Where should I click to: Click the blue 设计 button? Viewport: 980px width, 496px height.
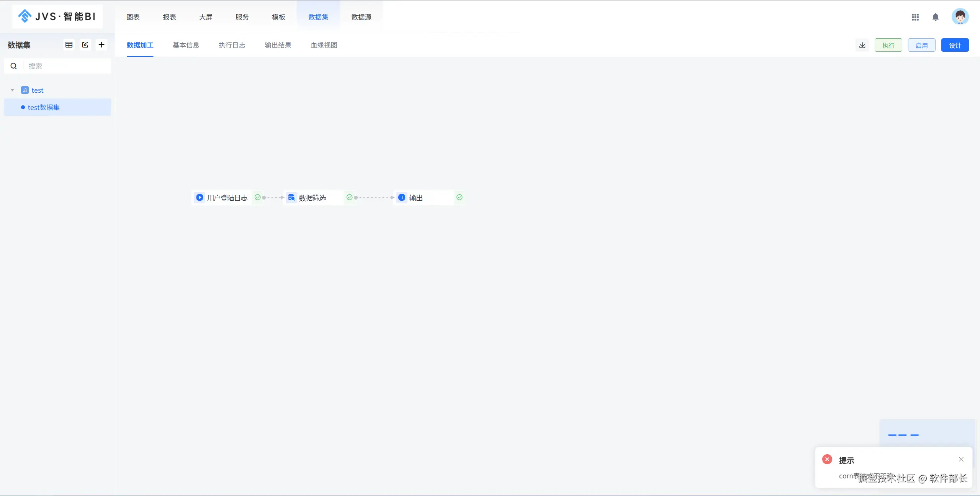[954, 45]
